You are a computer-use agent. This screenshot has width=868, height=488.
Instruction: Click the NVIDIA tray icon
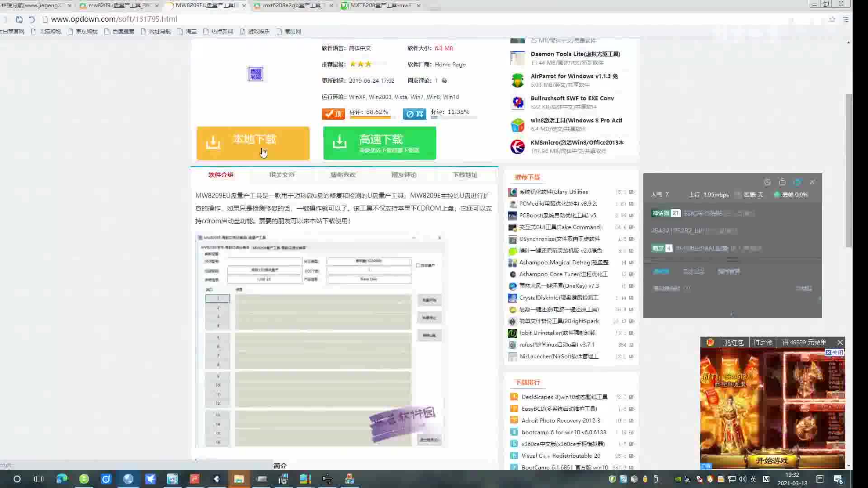678,479
